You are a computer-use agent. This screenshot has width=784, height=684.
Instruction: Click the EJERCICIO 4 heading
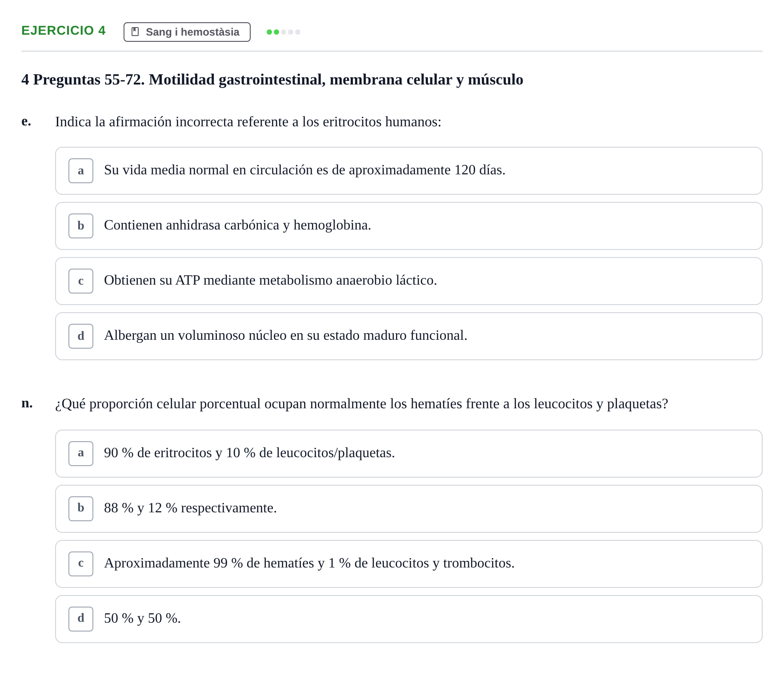[64, 31]
